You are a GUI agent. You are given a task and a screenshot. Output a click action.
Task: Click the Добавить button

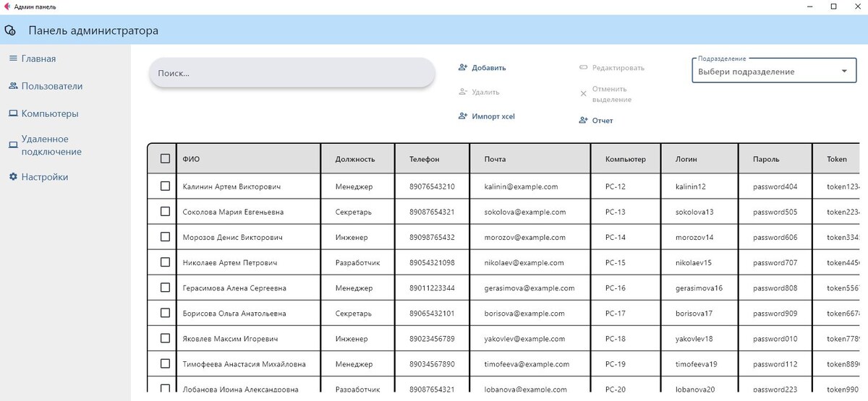(x=482, y=68)
